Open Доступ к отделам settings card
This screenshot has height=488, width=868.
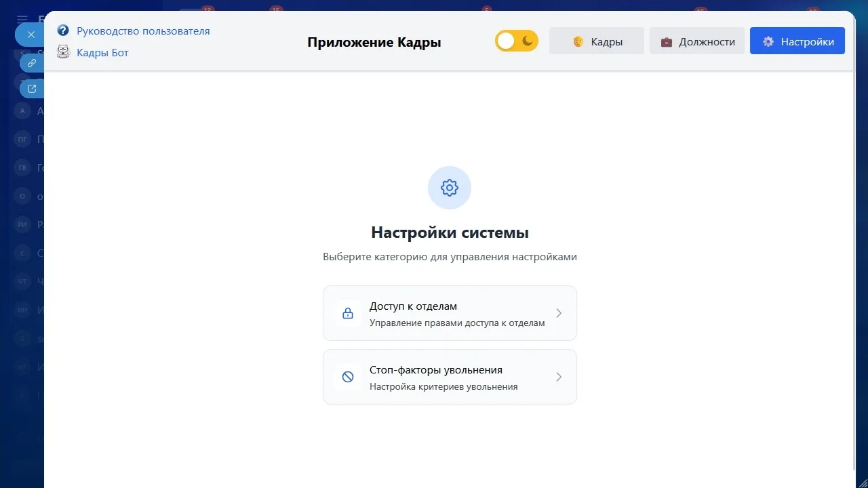point(450,313)
